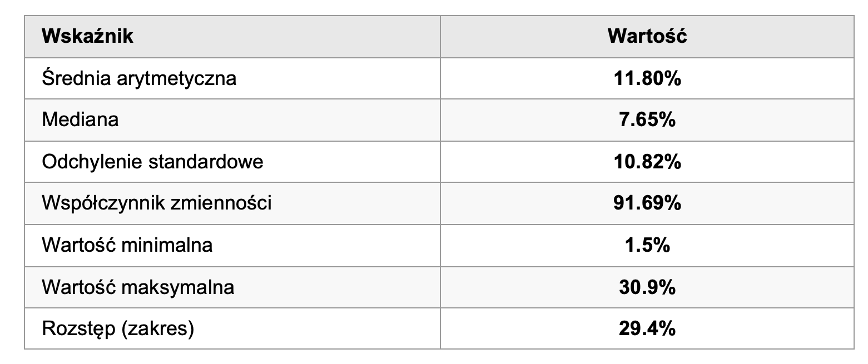Image resolution: width=868 pixels, height=364 pixels.
Task: Click the Wartość column header
Action: (647, 37)
